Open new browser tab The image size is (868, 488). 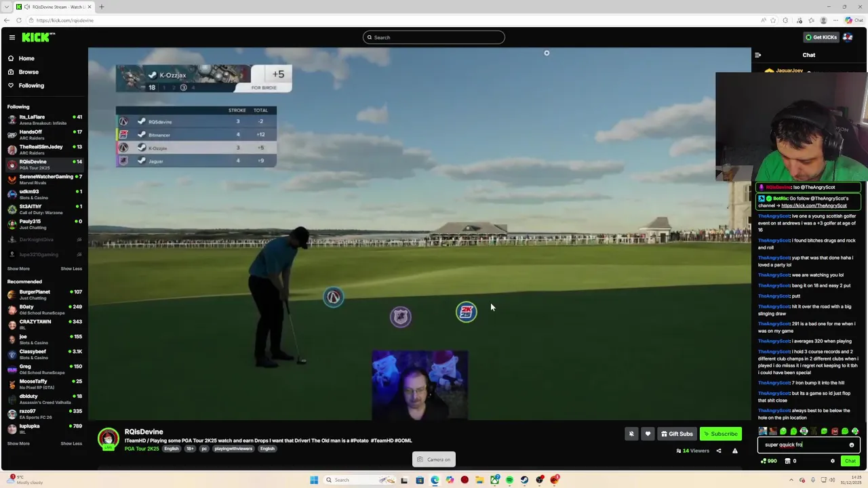[102, 7]
